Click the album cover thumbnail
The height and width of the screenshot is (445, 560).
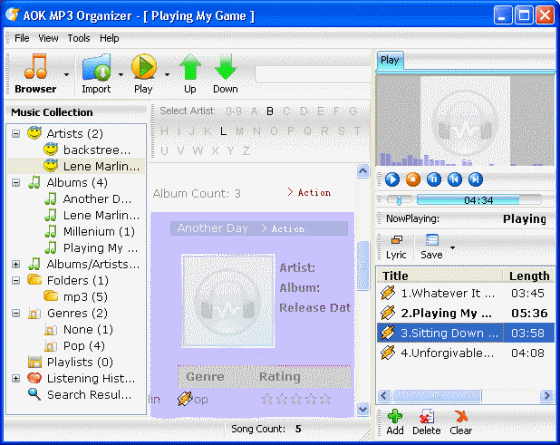(228, 301)
